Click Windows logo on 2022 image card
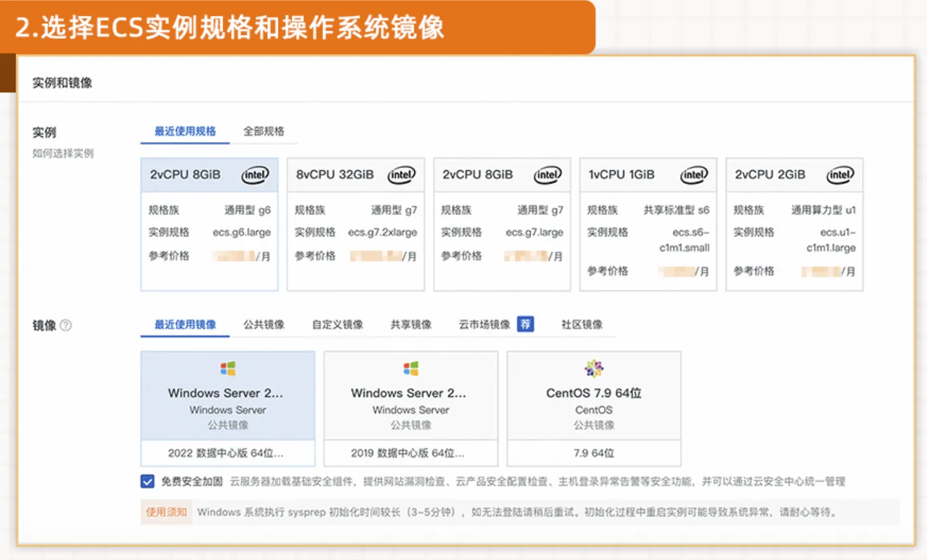 (x=228, y=369)
